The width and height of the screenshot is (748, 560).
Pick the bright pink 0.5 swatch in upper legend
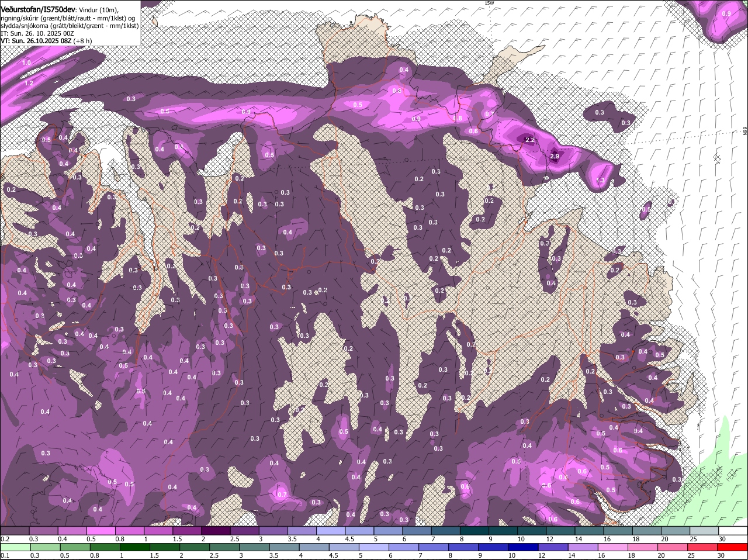[x=101, y=531]
